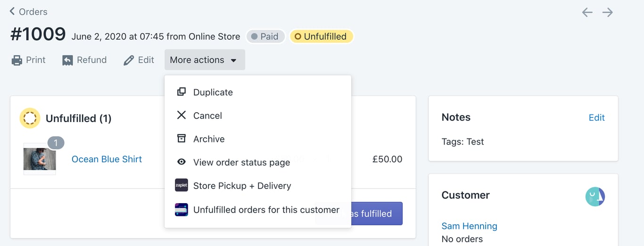Click the Ocean Blue Shirt product thumbnail
Image resolution: width=644 pixels, height=246 pixels.
[x=40, y=159]
